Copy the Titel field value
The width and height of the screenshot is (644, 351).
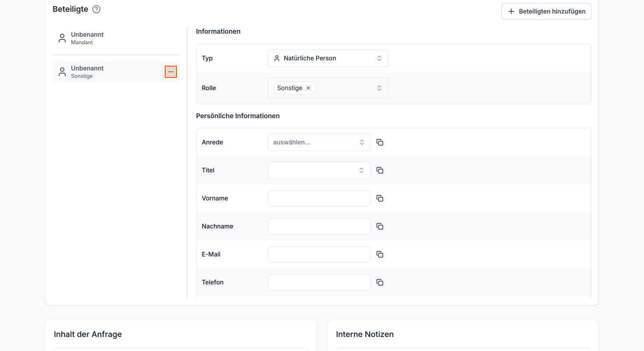pyautogui.click(x=380, y=170)
